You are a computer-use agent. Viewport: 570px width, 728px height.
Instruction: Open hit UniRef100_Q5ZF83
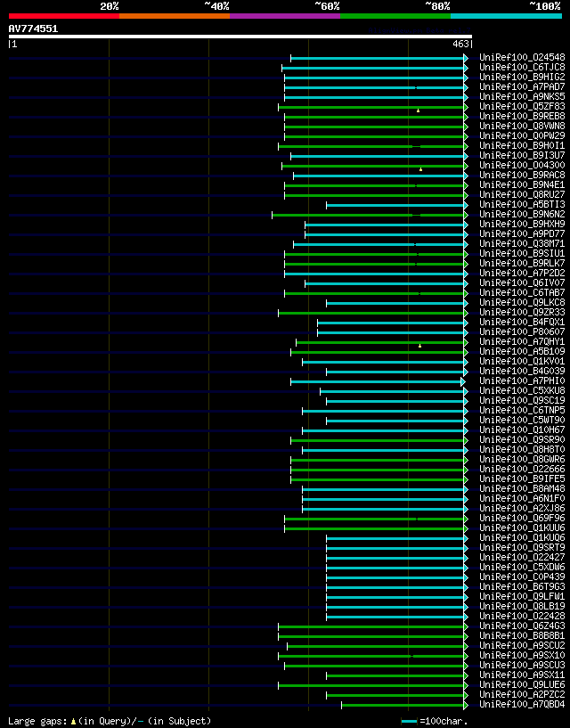click(522, 106)
